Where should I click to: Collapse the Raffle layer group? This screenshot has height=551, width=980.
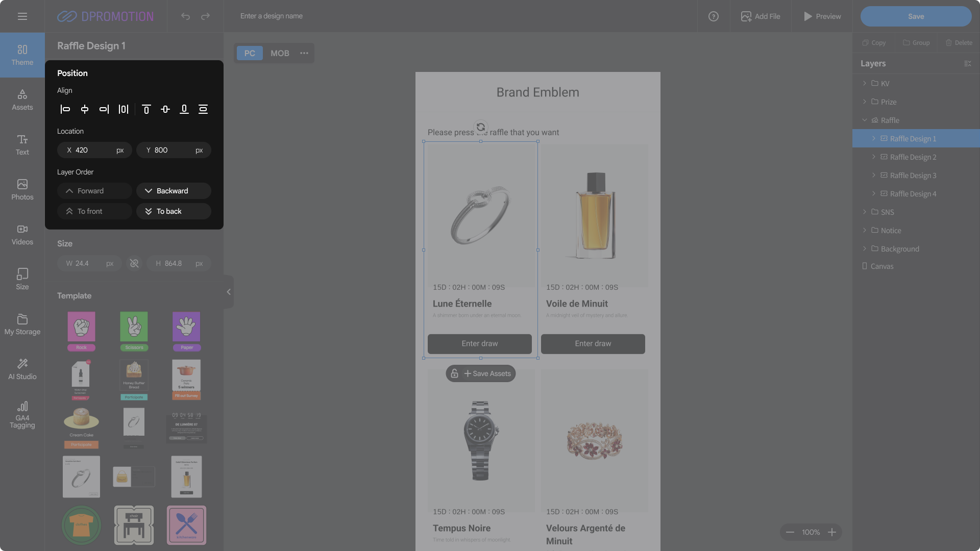coord(865,120)
